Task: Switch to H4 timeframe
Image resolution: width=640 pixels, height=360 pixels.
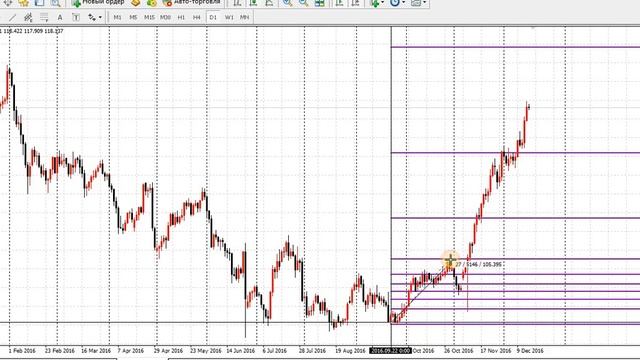Action: tap(197, 17)
